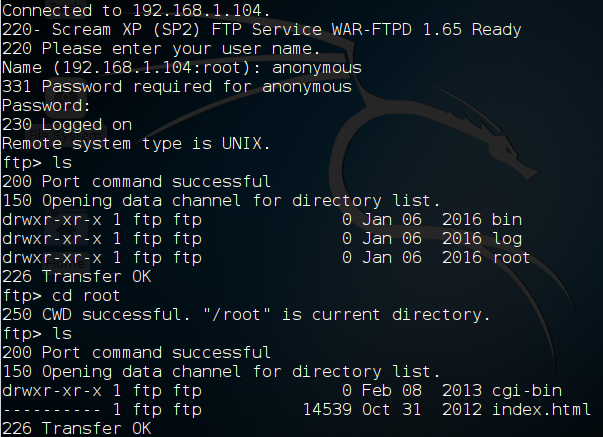Click the Feb 08 date of cgi-bin
The width and height of the screenshot is (603, 437).
(x=391, y=390)
